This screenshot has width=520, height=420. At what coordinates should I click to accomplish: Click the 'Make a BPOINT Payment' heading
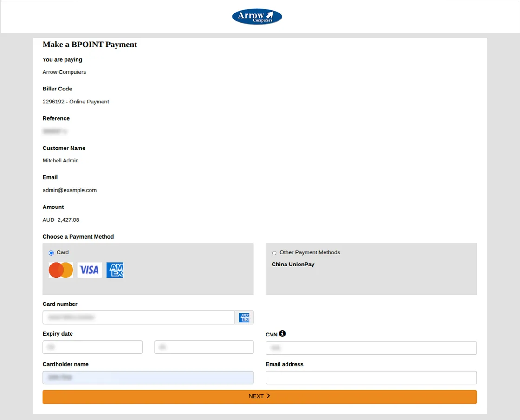pos(90,45)
